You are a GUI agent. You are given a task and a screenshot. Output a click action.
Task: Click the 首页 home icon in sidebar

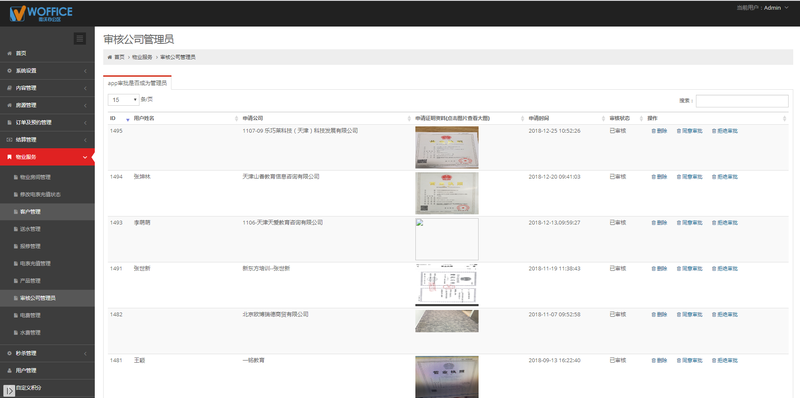click(x=10, y=53)
